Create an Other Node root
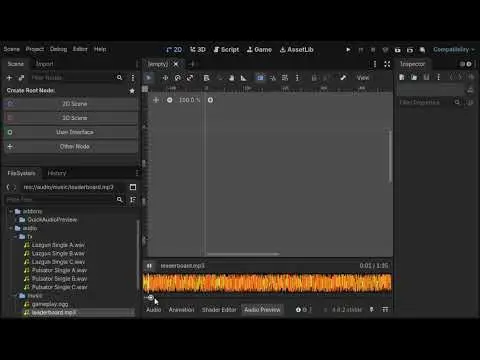This screenshot has width=480, height=360. 71,146
